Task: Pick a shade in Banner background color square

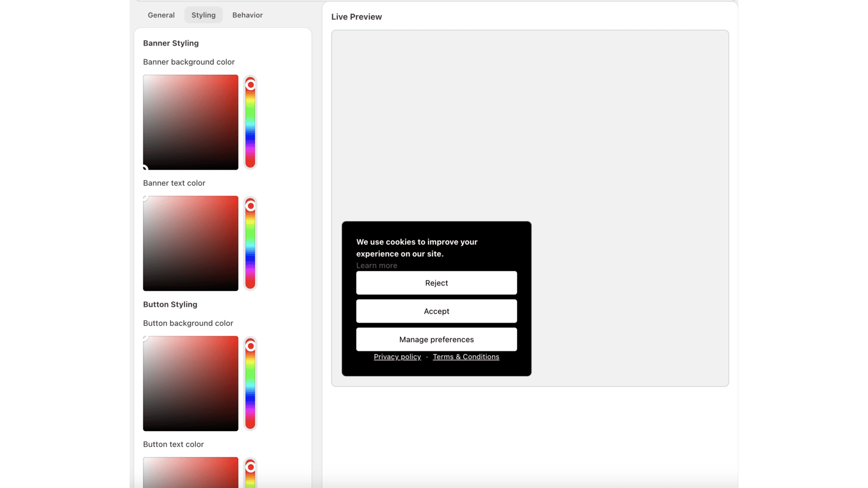Action: [x=190, y=123]
